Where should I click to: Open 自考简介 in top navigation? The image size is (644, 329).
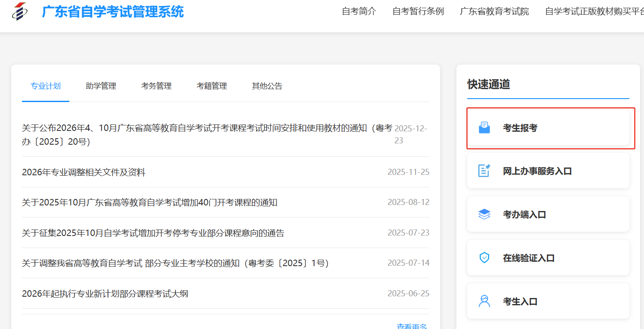(x=359, y=12)
